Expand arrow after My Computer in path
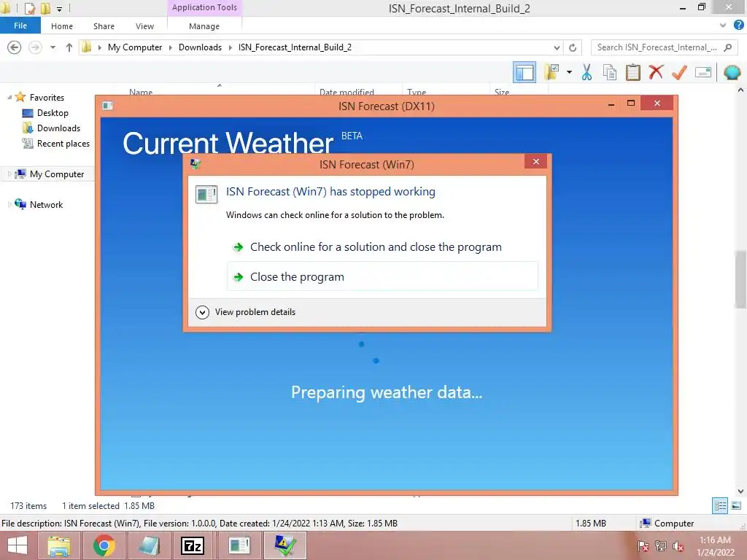 pos(171,47)
